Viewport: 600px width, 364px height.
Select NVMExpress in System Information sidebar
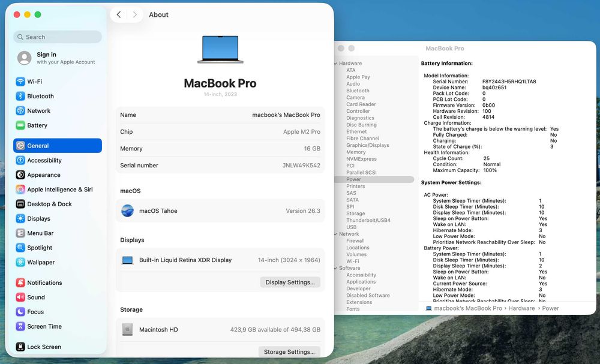tap(362, 159)
